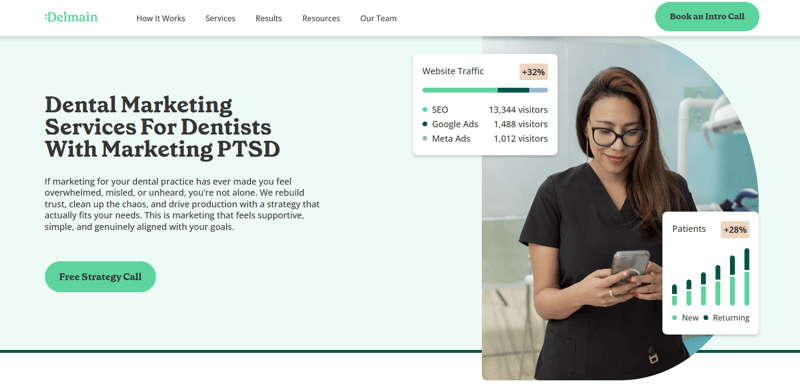800x389 pixels.
Task: Click the SEO label
Action: pos(440,110)
